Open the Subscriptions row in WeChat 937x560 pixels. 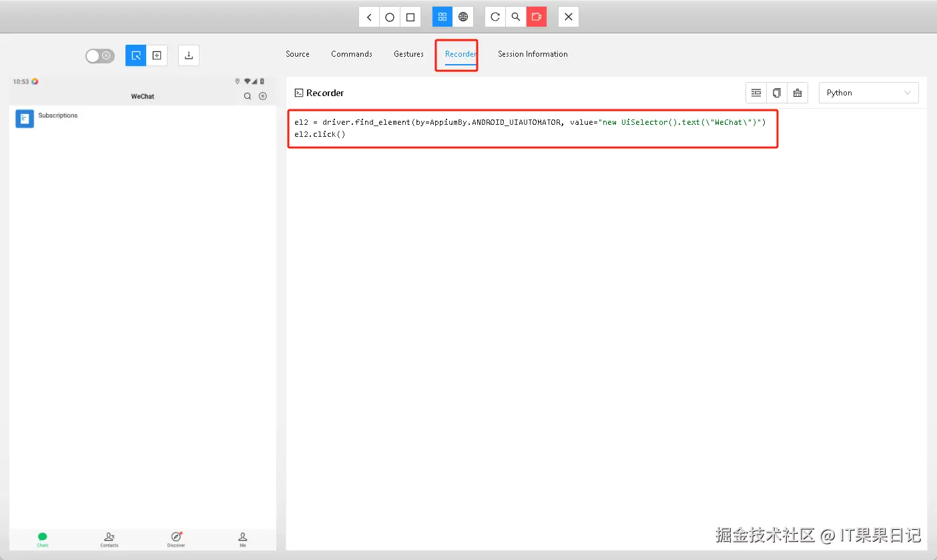pyautogui.click(x=143, y=119)
